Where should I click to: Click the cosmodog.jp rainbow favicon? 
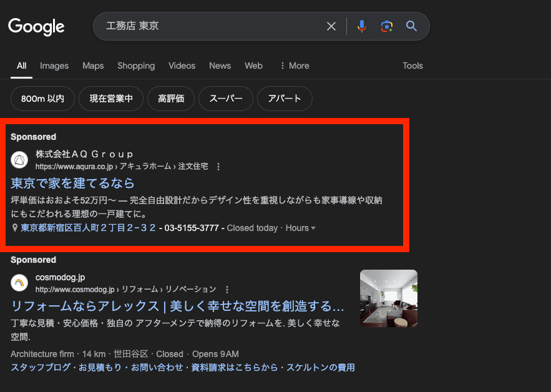[20, 283]
